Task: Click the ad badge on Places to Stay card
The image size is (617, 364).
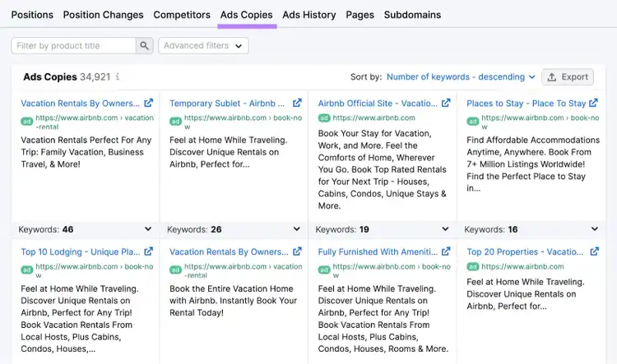Action: tap(472, 122)
